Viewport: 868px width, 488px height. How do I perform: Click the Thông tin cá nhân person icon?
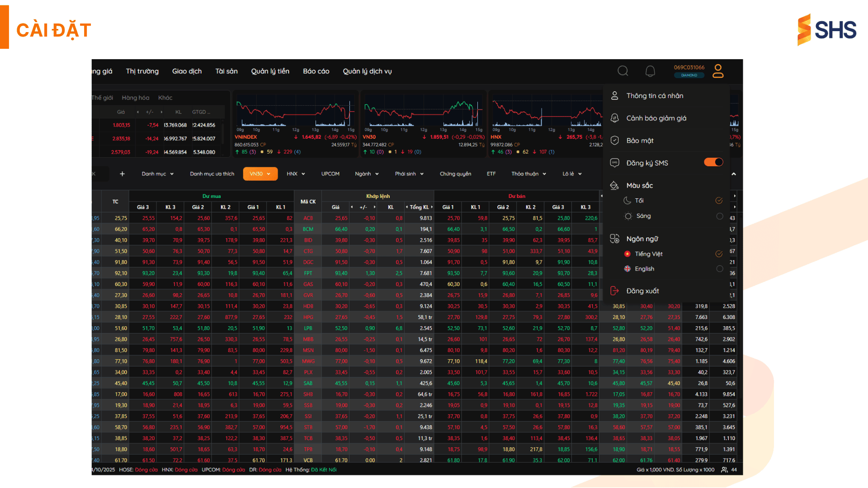point(614,96)
